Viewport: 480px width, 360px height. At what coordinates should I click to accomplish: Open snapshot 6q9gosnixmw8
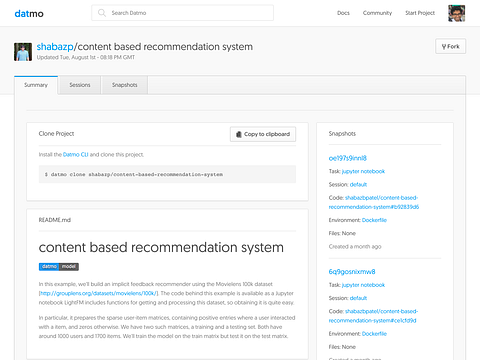tap(352, 272)
